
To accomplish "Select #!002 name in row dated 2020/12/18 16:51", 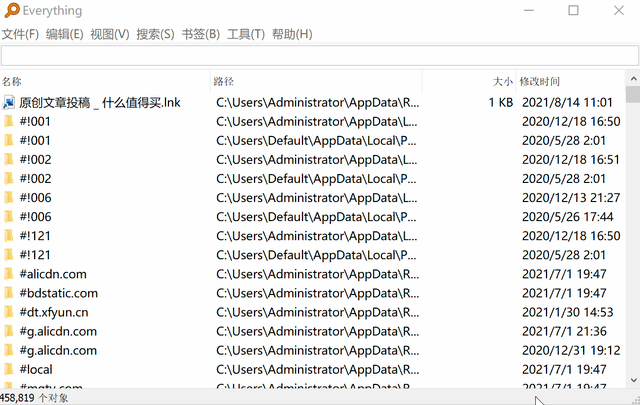I will pyautogui.click(x=36, y=160).
